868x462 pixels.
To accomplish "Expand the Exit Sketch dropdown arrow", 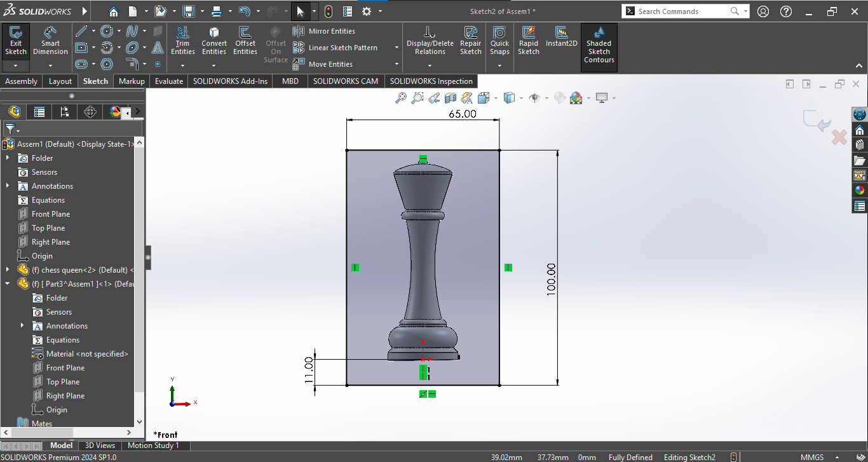I will (16, 65).
